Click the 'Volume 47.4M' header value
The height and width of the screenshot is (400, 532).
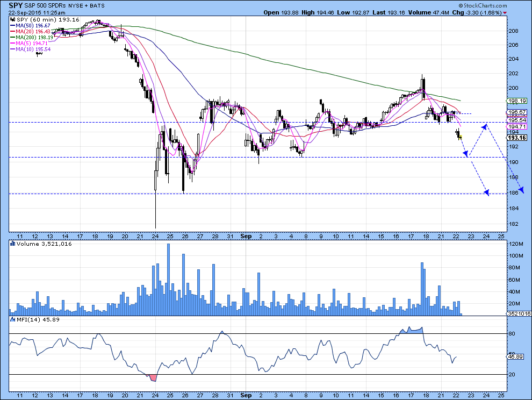tap(428, 12)
